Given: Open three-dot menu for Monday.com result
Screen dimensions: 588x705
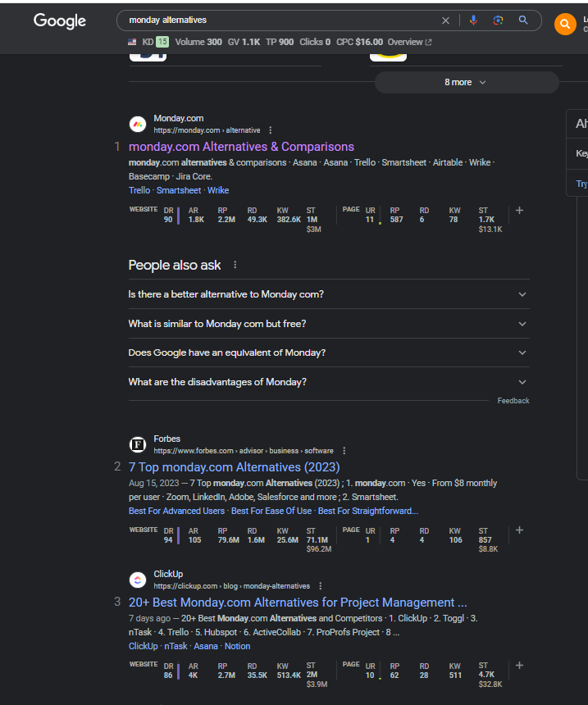Looking at the screenshot, I should click(271, 130).
